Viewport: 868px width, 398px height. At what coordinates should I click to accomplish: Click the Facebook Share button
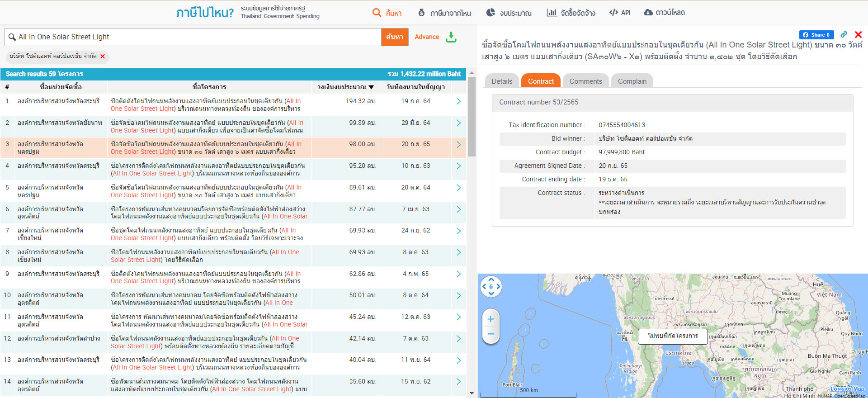816,35
